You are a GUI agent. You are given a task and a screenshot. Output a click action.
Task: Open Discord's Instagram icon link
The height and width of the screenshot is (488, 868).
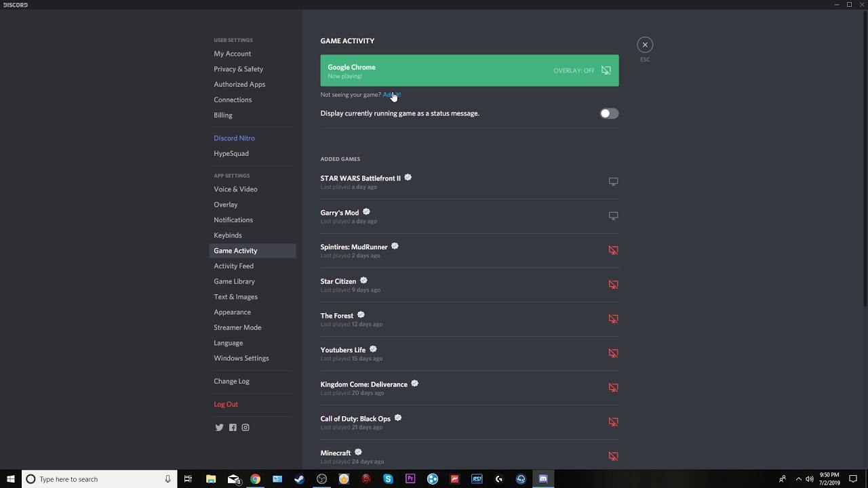pos(245,428)
